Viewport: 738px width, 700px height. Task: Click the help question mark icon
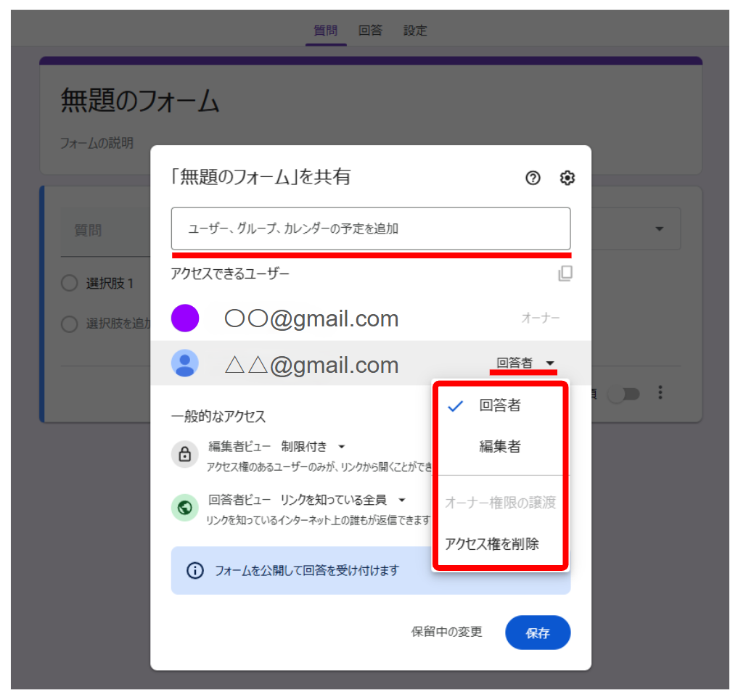533,178
